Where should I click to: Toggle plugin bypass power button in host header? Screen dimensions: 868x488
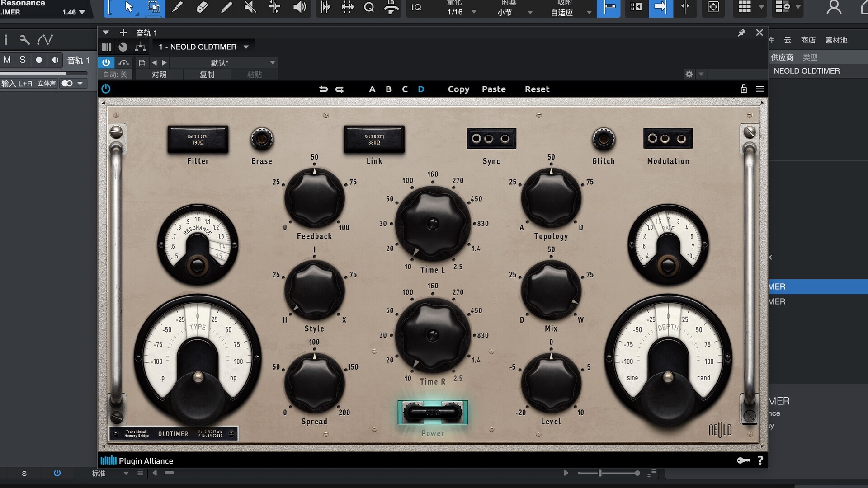[106, 62]
